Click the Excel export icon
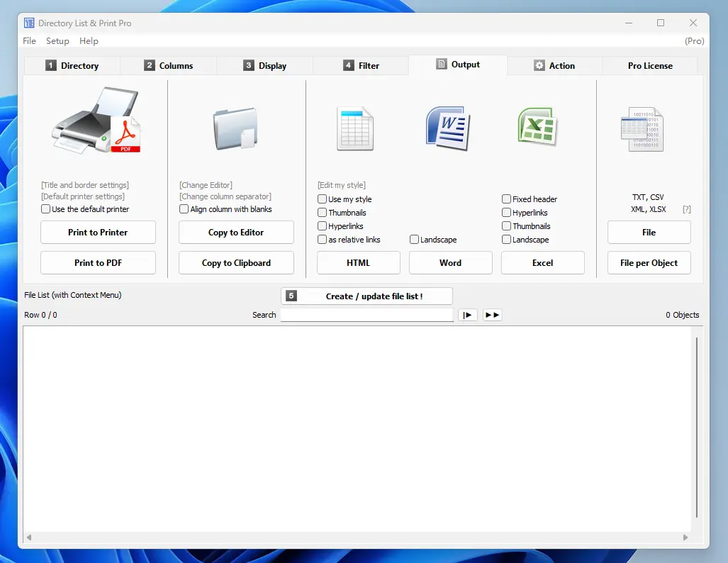Screen dimensions: 728x563 click(537, 128)
